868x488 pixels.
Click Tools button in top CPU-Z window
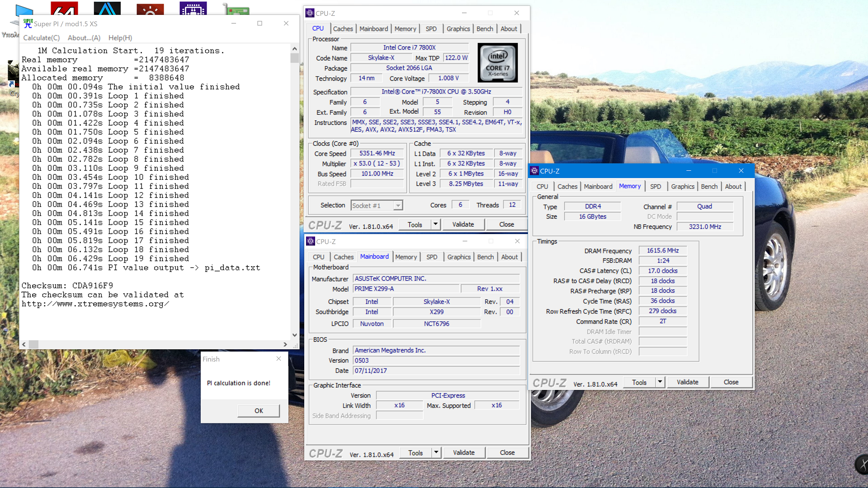click(415, 224)
